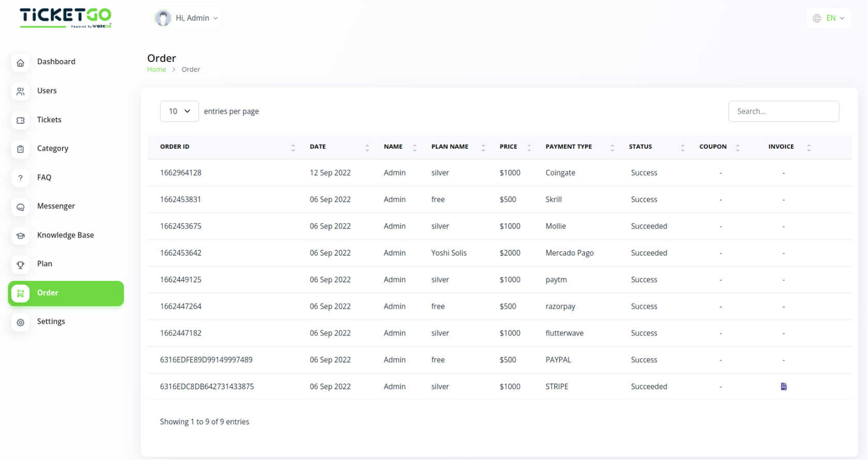The width and height of the screenshot is (868, 460).
Task: Click the Knowledge Base graduation cap icon
Action: (21, 236)
